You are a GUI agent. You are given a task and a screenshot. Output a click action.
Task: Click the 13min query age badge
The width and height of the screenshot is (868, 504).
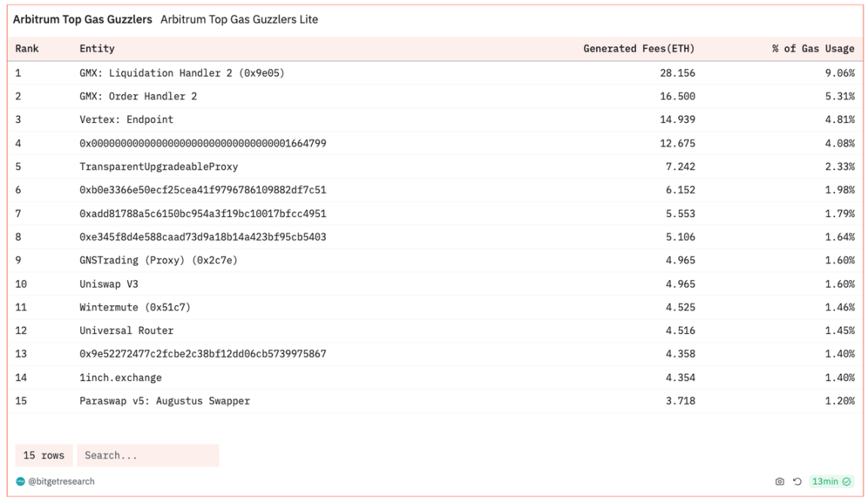825,481
